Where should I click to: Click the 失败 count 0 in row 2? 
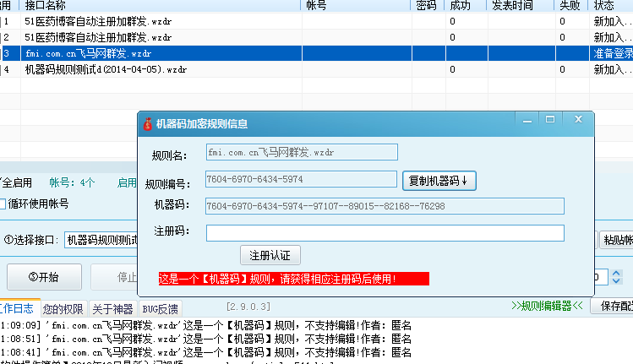[562, 37]
